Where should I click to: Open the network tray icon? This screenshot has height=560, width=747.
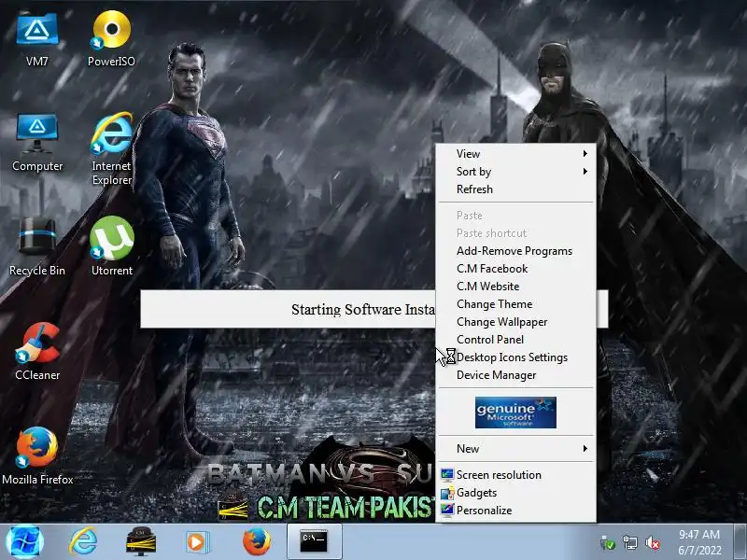[629, 542]
